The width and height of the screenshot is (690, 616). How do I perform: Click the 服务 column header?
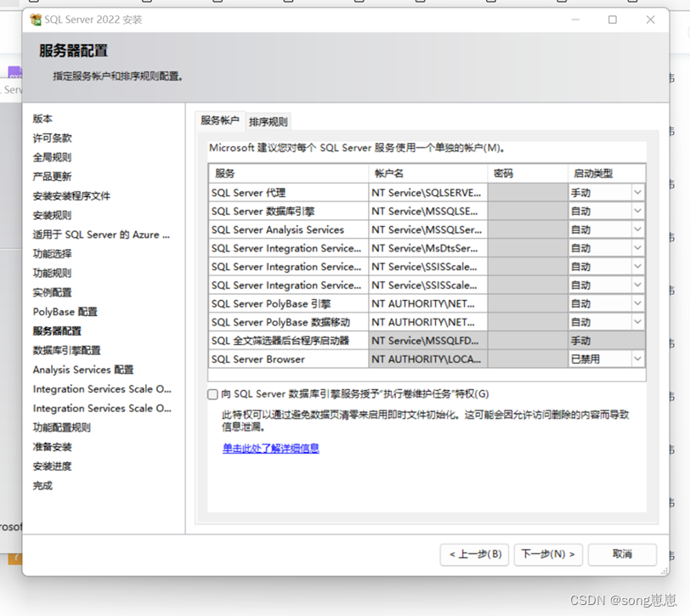click(289, 173)
